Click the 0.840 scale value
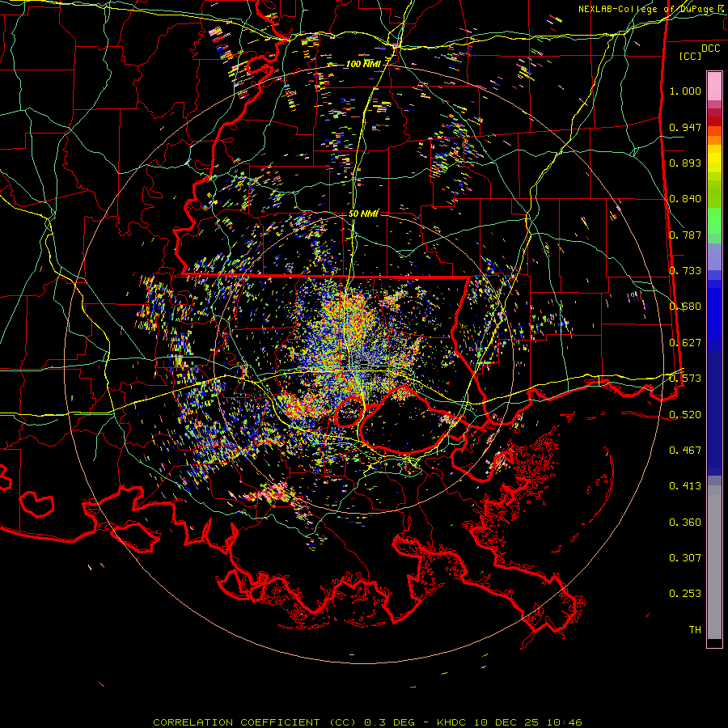The height and width of the screenshot is (728, 728). coord(685,199)
